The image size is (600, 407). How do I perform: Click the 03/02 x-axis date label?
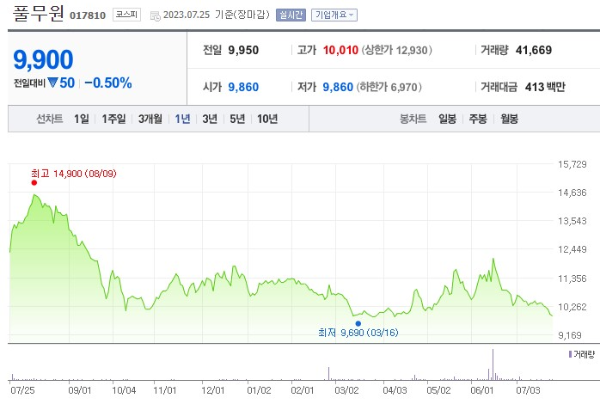tap(346, 391)
